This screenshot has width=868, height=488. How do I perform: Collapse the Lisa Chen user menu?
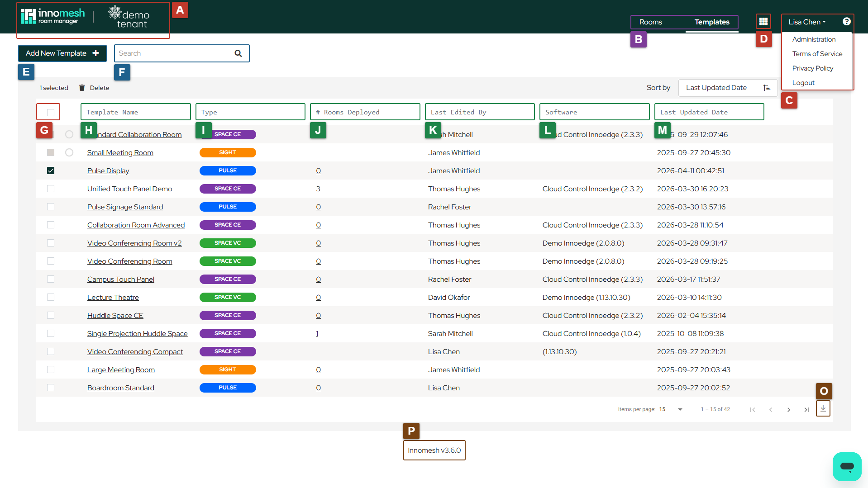[807, 22]
